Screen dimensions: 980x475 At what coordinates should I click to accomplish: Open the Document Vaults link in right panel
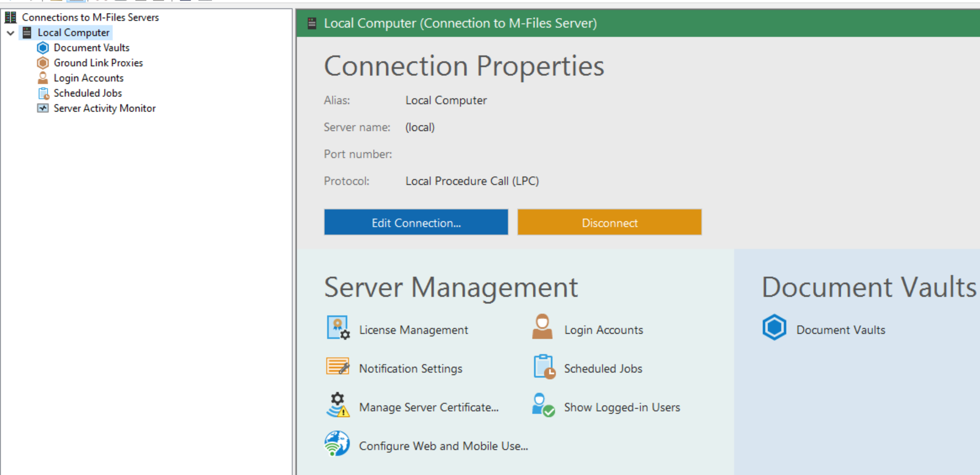pyautogui.click(x=841, y=330)
